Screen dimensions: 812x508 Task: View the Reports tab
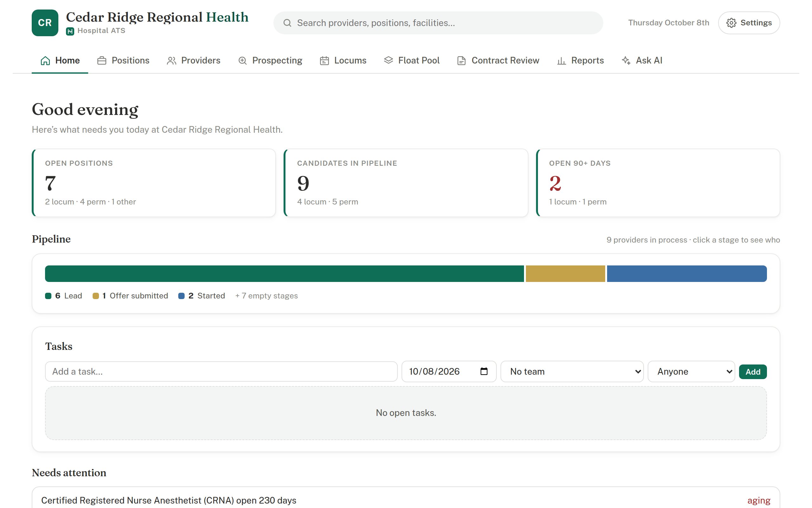pos(580,60)
